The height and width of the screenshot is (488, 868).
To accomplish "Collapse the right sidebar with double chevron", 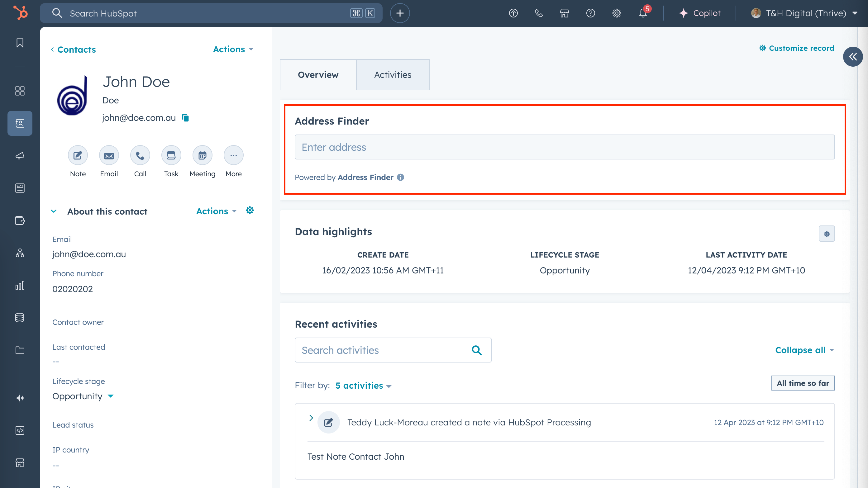I will 852,57.
